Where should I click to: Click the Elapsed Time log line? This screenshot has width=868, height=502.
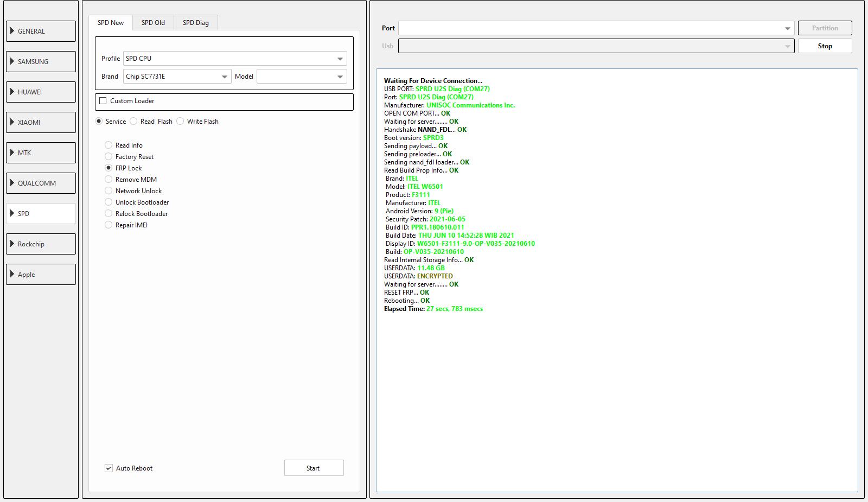(x=433, y=309)
